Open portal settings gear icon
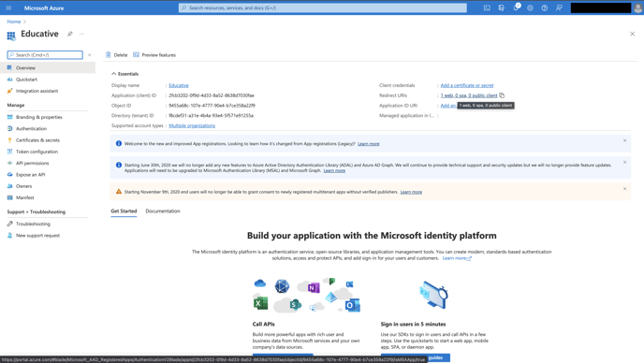 tap(530, 7)
